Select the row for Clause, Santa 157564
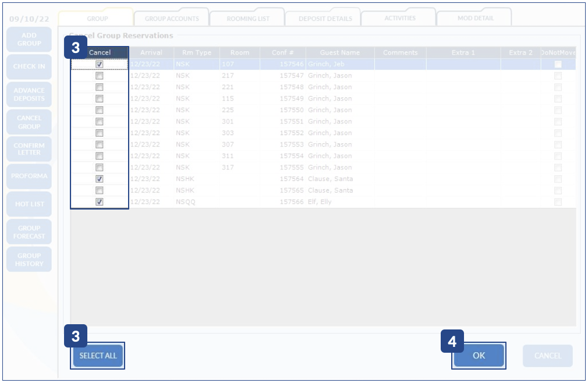 (x=330, y=179)
